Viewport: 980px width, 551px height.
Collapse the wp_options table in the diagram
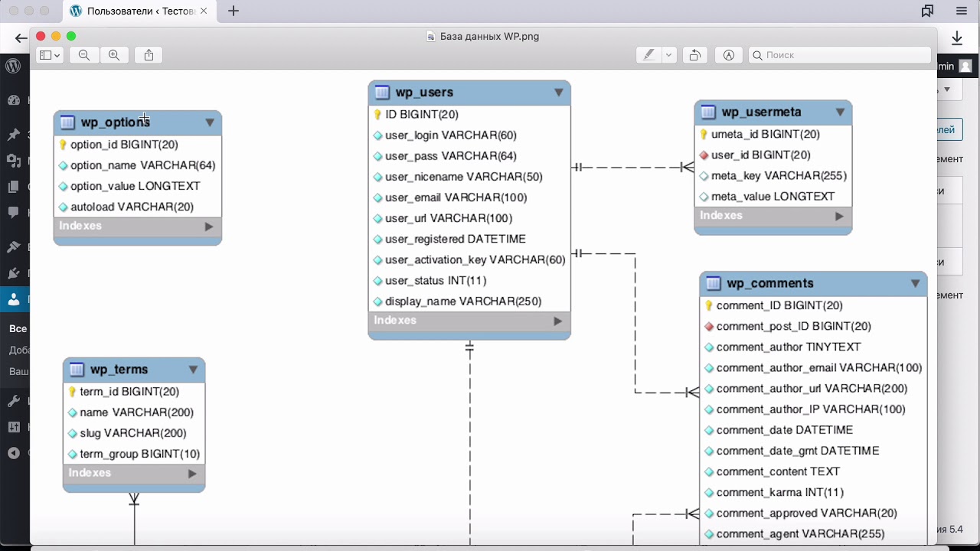point(210,122)
